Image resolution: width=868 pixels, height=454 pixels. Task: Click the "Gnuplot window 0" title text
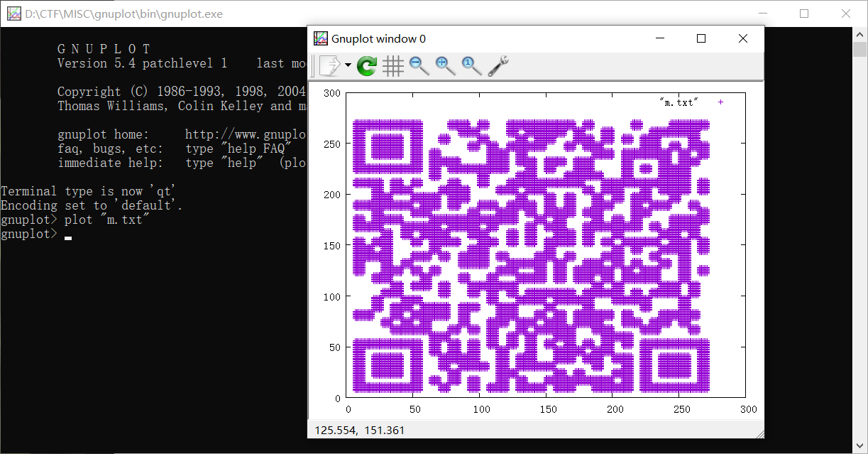pos(378,39)
